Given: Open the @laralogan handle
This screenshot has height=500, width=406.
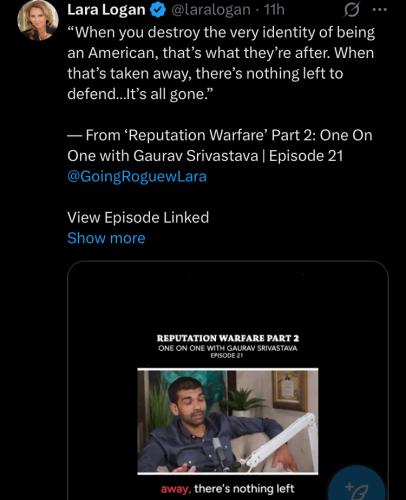Looking at the screenshot, I should (x=211, y=10).
